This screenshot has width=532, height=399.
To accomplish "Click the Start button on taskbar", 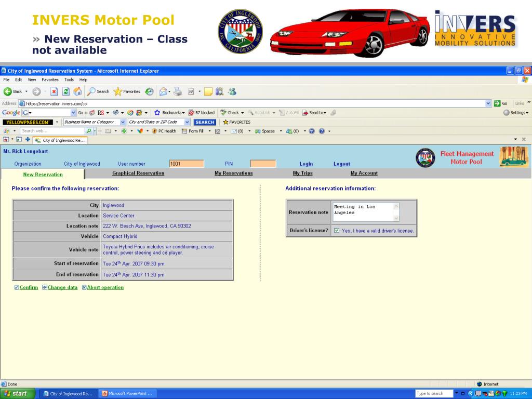I will tap(18, 394).
